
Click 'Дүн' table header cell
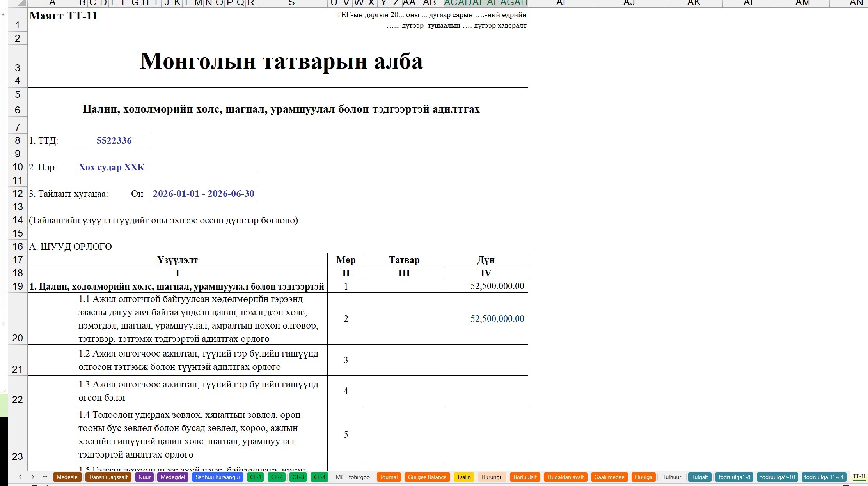tap(486, 260)
